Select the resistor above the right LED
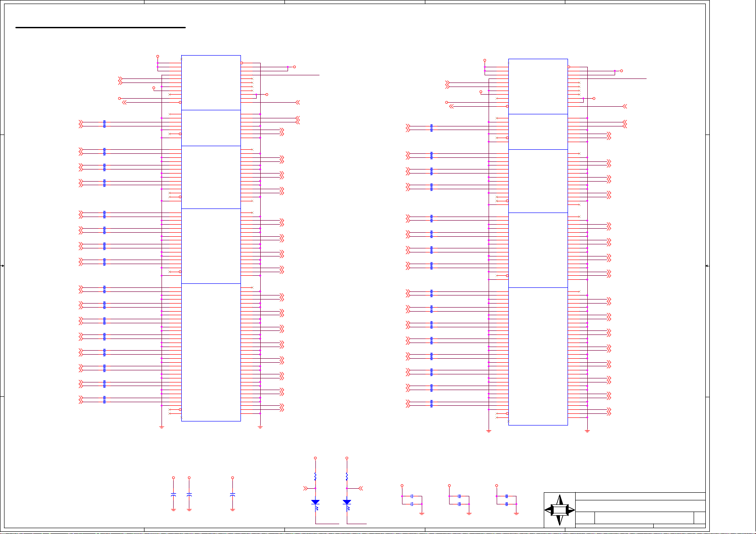The image size is (756, 534). (347, 476)
